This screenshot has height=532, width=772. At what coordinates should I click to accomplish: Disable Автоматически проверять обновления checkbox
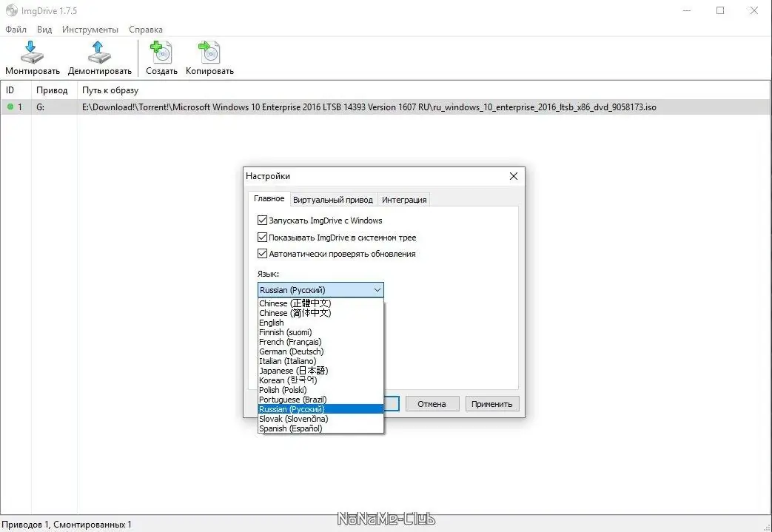point(263,254)
